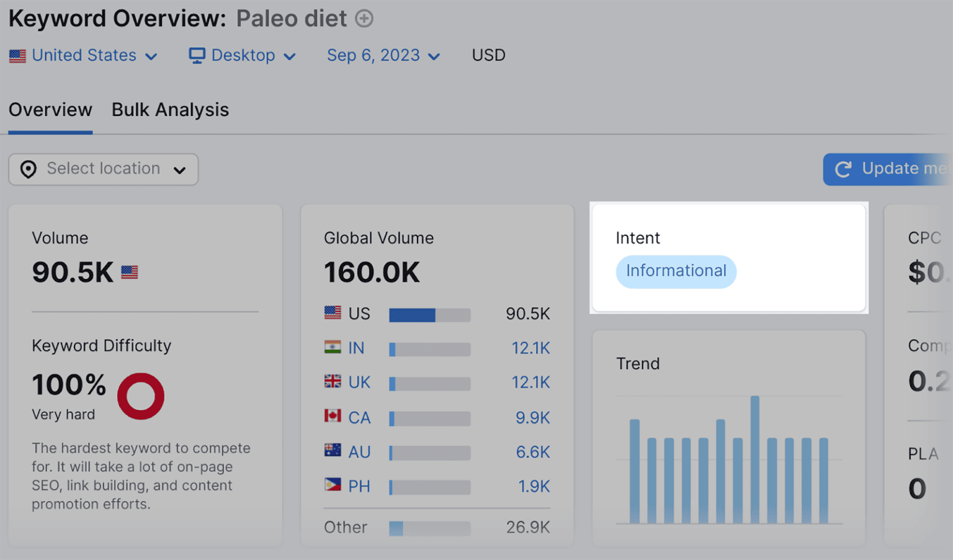Open the United States country dropdown
Viewport: 953px width, 560px height.
(x=84, y=55)
